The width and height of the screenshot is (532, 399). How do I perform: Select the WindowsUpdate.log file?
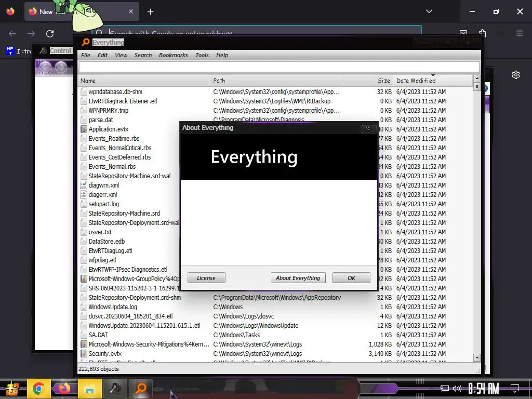pyautogui.click(x=113, y=307)
